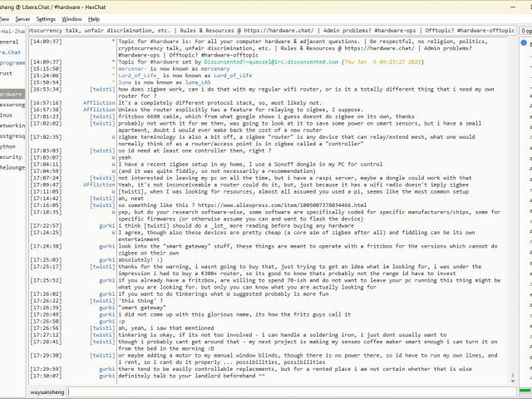The width and height of the screenshot is (532, 399).
Task: Switch to the python channel in sidebar
Action: (x=8, y=145)
